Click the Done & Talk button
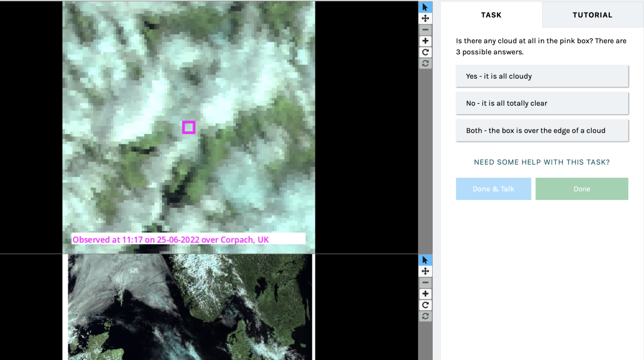644x360 pixels. (x=494, y=189)
